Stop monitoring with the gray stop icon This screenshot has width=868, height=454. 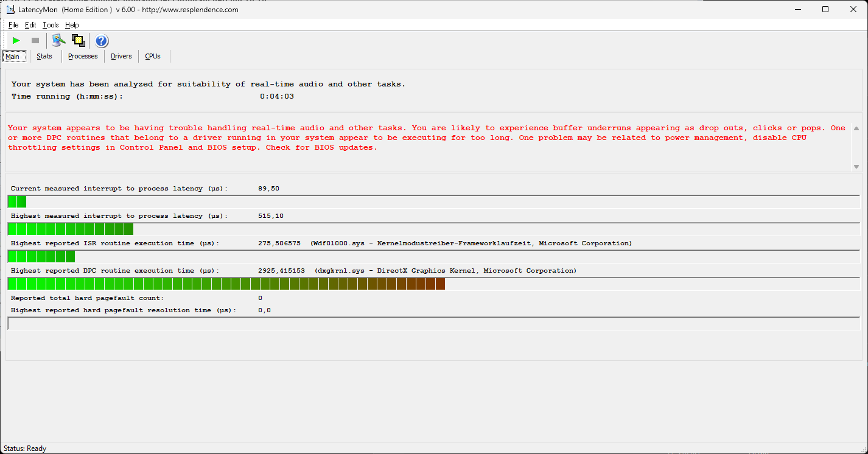(35, 41)
